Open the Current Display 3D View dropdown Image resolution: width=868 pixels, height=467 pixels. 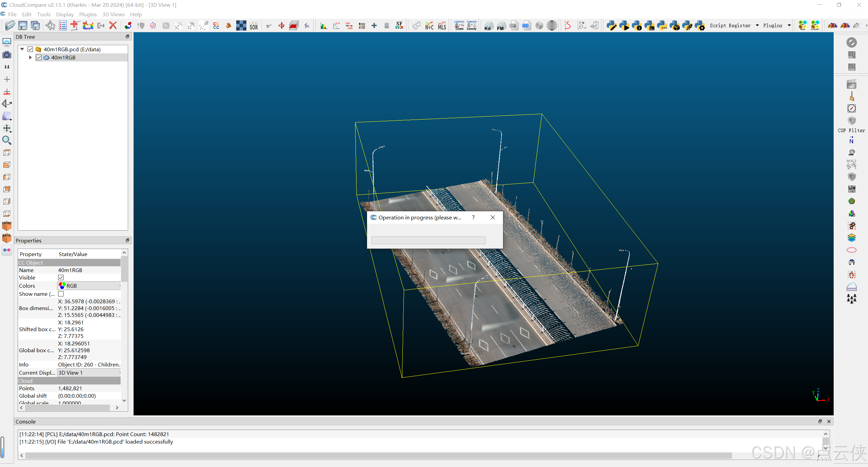click(89, 373)
